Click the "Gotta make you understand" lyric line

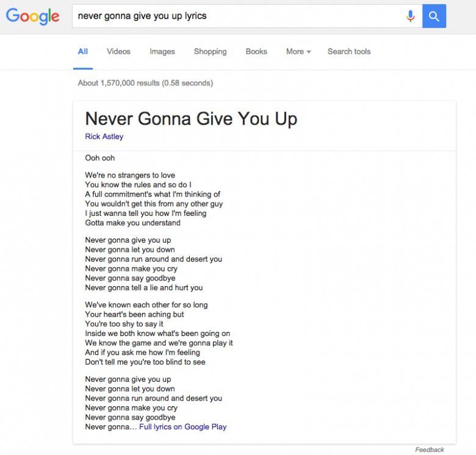133,223
